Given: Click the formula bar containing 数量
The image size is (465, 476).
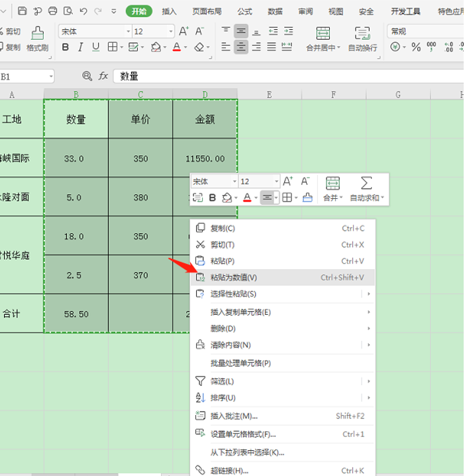Looking at the screenshot, I should click(288, 76).
